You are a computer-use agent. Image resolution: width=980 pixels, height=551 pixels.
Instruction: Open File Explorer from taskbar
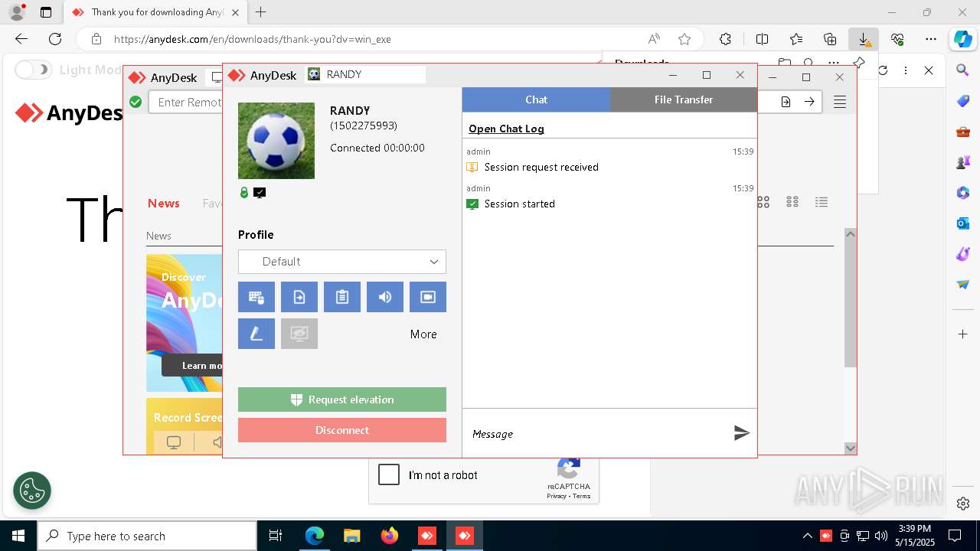point(352,536)
